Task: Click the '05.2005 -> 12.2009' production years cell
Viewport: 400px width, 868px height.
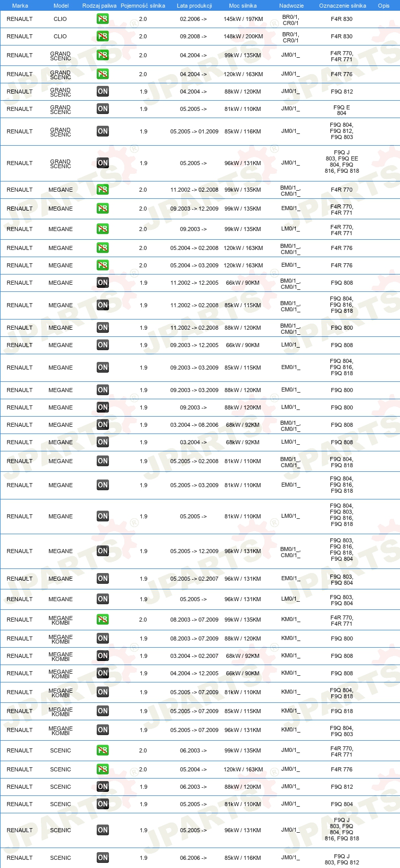Action: click(194, 551)
